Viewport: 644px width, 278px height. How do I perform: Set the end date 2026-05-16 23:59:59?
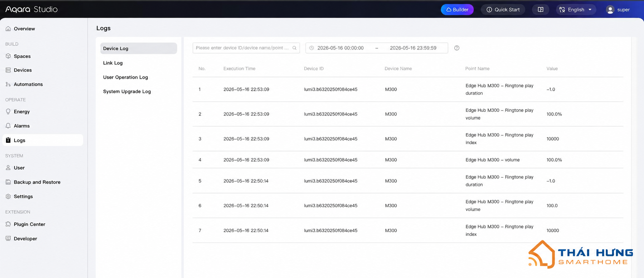click(413, 48)
